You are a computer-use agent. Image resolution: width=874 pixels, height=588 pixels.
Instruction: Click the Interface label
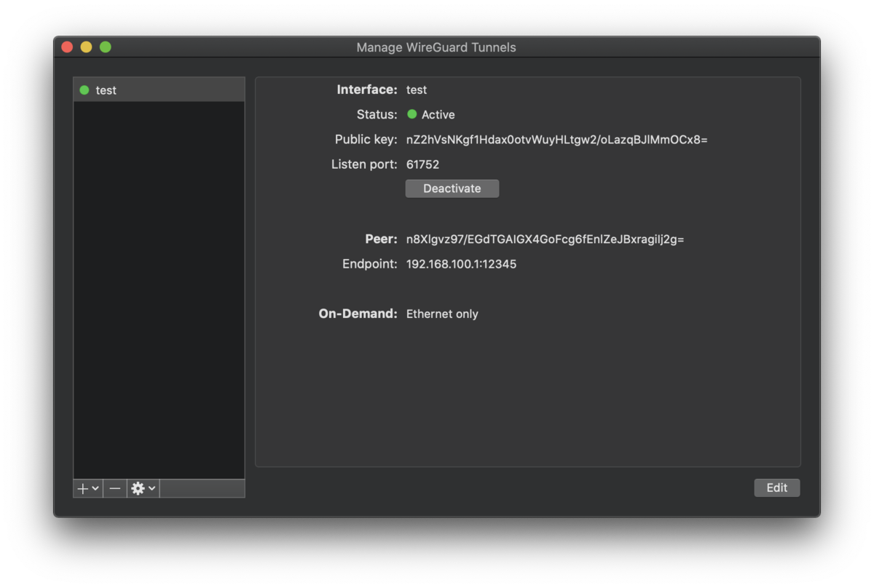click(367, 90)
